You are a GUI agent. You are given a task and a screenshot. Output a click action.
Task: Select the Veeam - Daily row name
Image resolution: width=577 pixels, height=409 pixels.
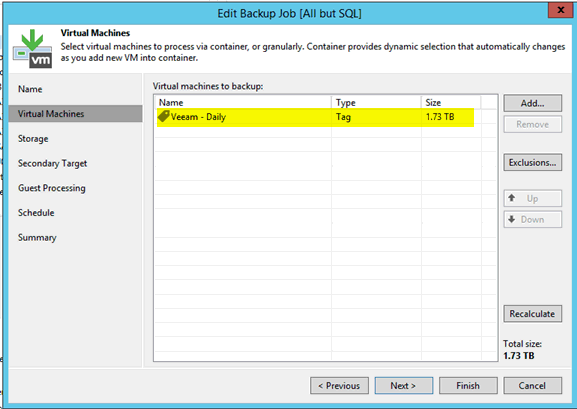tap(198, 117)
